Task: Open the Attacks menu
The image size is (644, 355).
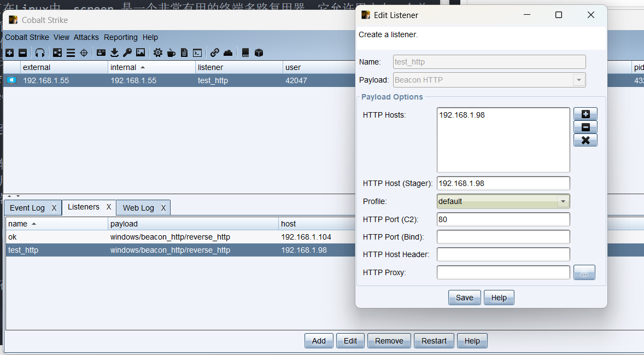Action: point(86,37)
